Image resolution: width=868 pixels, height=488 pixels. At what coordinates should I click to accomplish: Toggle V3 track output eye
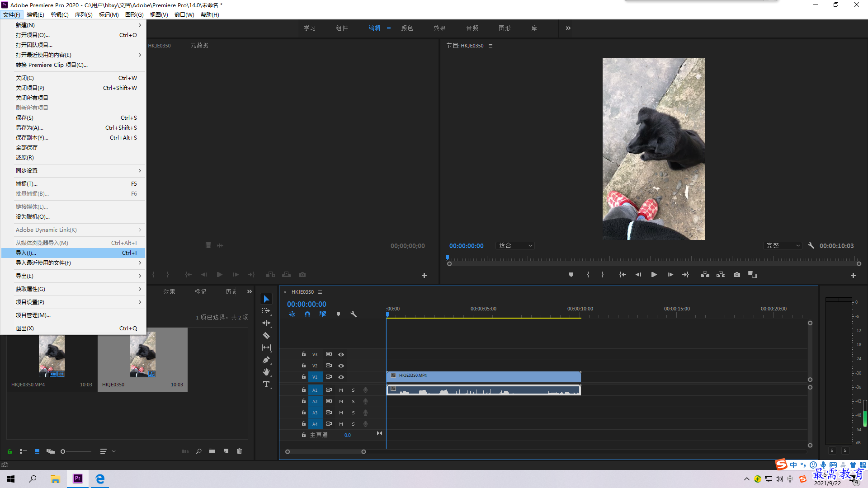(341, 354)
